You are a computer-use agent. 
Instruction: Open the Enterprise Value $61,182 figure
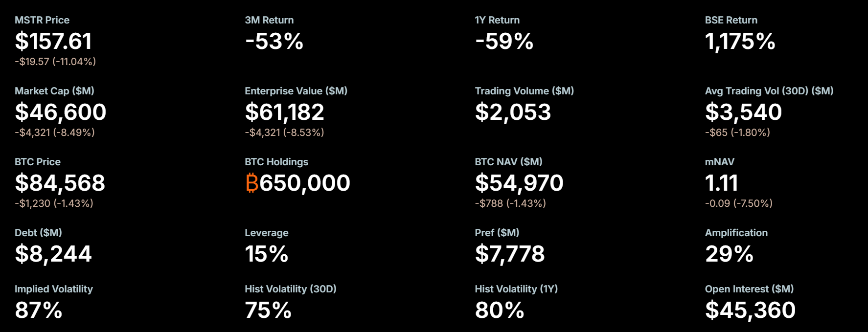tap(284, 112)
